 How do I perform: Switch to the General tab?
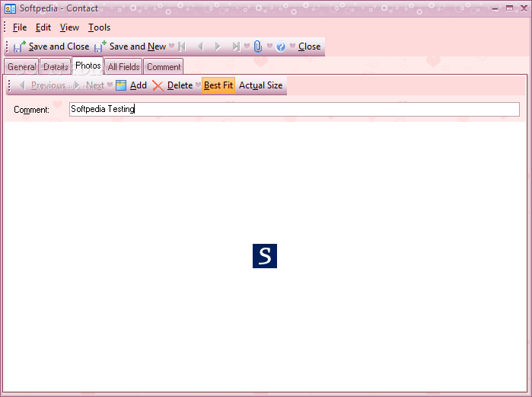point(21,66)
